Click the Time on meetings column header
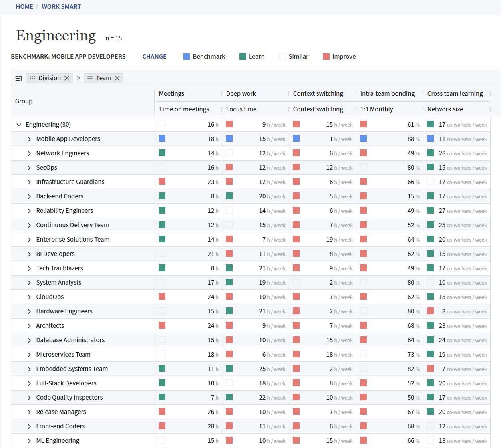This screenshot has width=501, height=448. coord(184,109)
